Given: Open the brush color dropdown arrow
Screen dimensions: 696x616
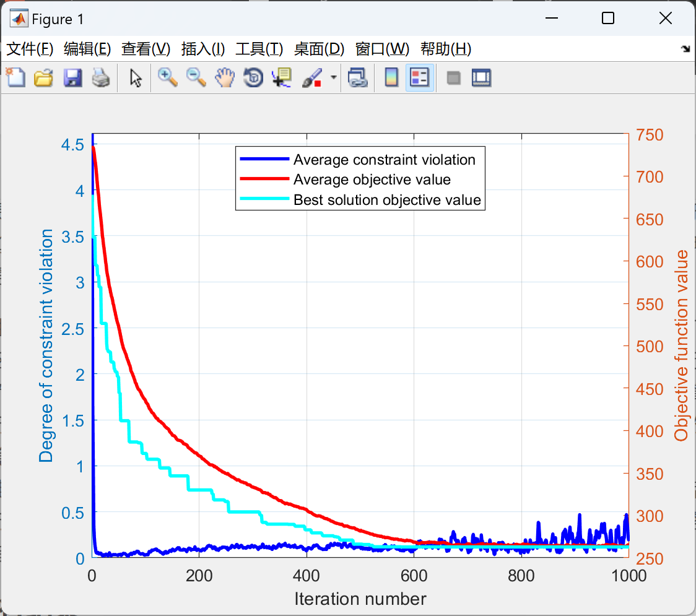Looking at the screenshot, I should [333, 77].
